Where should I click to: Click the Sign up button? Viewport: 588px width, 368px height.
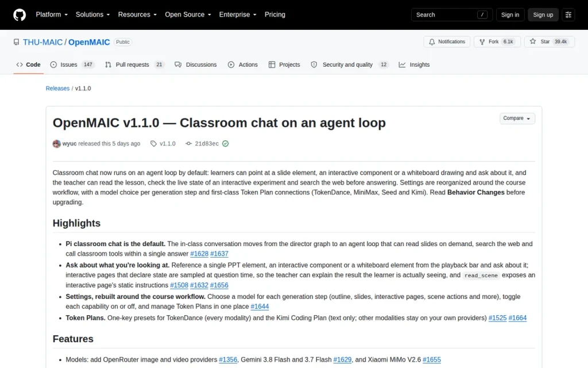pyautogui.click(x=543, y=14)
